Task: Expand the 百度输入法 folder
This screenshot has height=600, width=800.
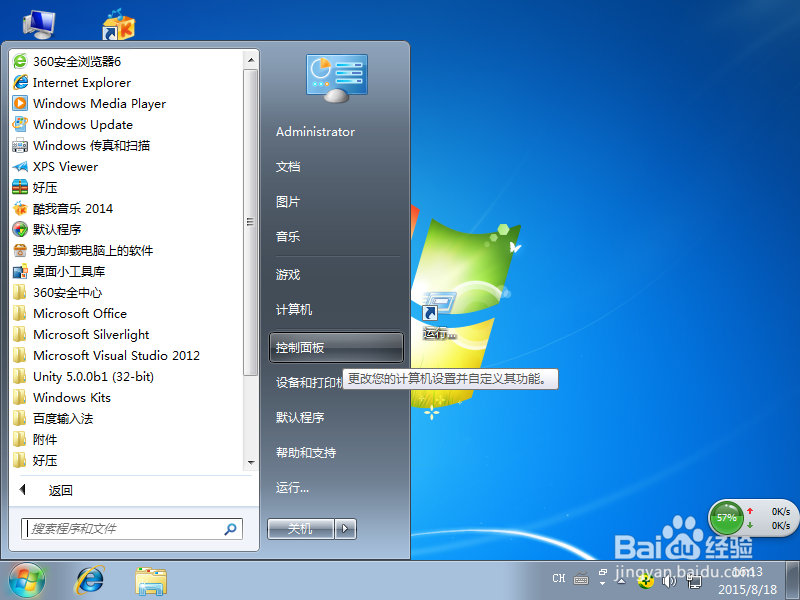Action: tap(63, 418)
